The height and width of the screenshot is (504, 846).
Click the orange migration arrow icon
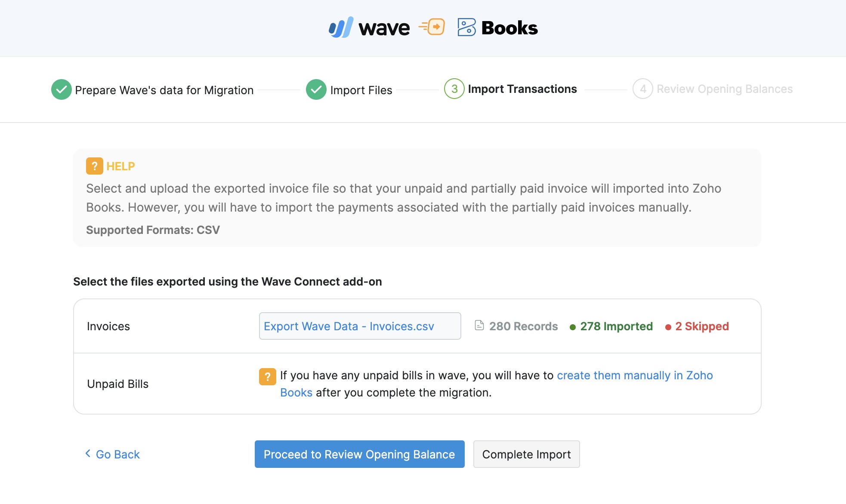432,27
